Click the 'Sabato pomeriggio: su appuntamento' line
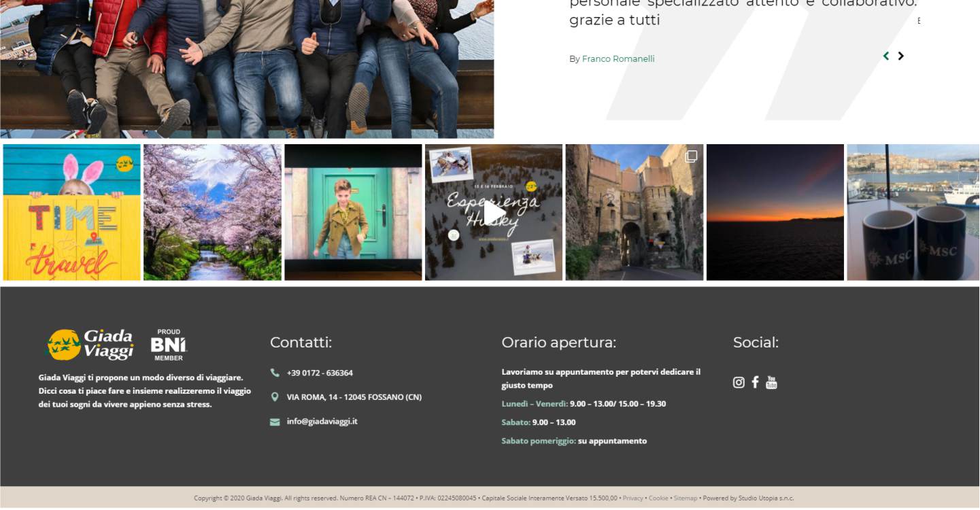Screen dimensions: 980x510 click(x=574, y=441)
